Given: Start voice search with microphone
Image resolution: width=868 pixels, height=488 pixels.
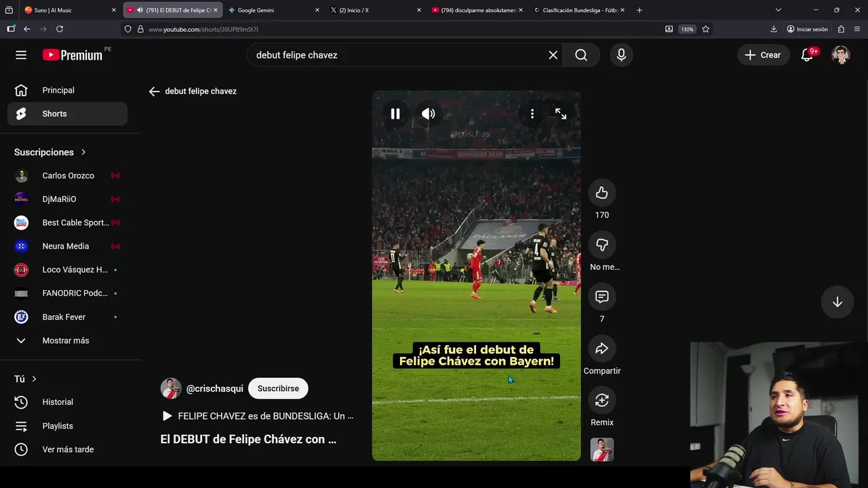Looking at the screenshot, I should 621,55.
